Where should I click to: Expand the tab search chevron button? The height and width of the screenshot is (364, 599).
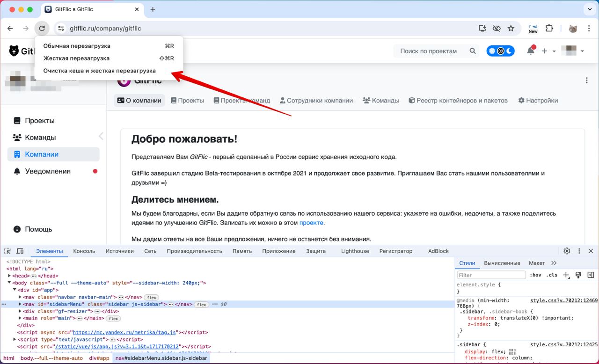click(x=589, y=9)
